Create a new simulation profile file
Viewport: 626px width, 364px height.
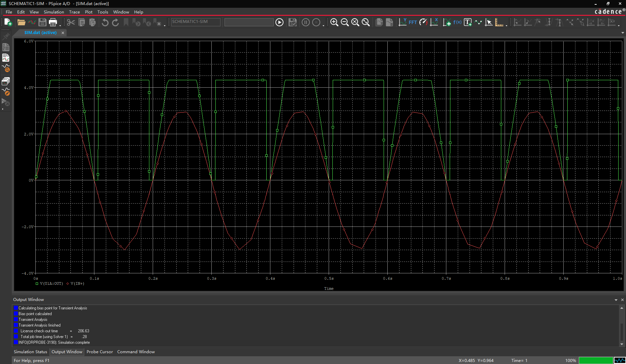(x=8, y=22)
